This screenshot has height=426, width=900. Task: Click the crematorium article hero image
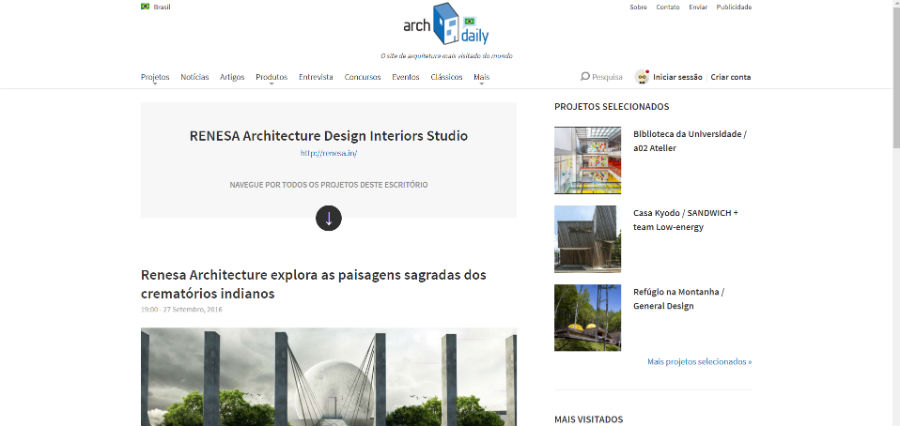pyautogui.click(x=328, y=377)
